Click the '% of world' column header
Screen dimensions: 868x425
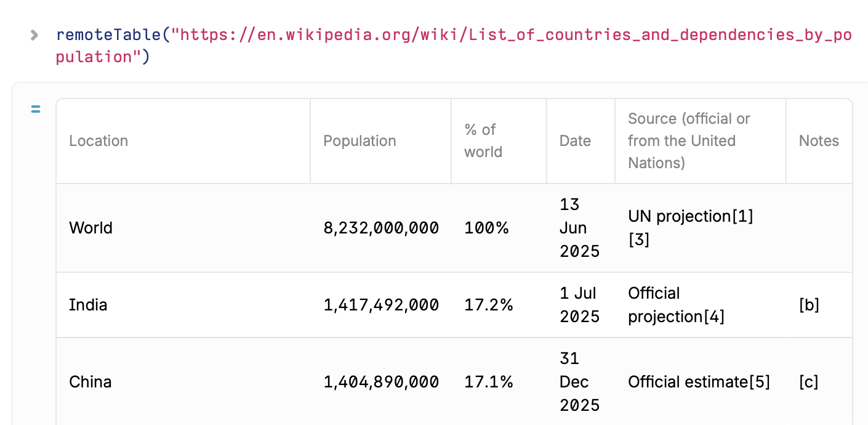pyautogui.click(x=483, y=140)
